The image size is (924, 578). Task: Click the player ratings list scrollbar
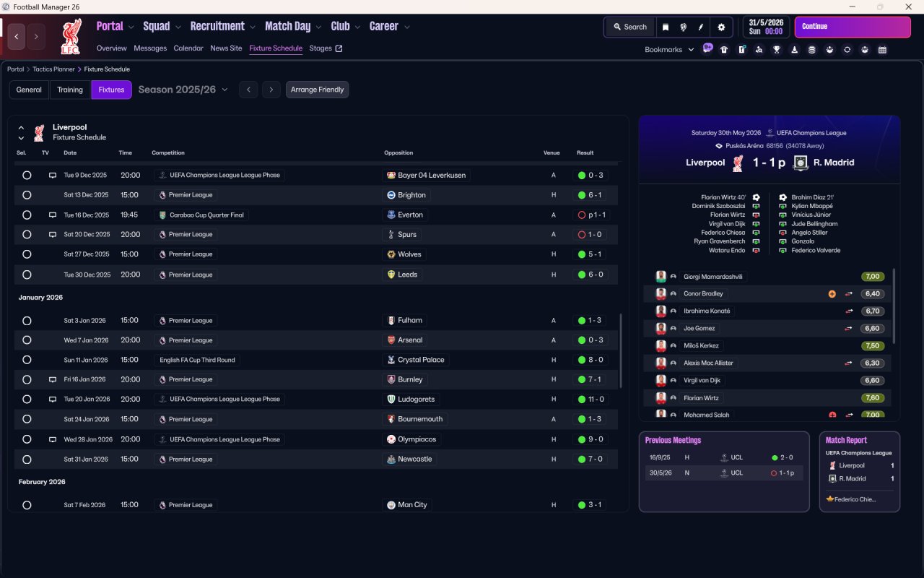(894, 306)
